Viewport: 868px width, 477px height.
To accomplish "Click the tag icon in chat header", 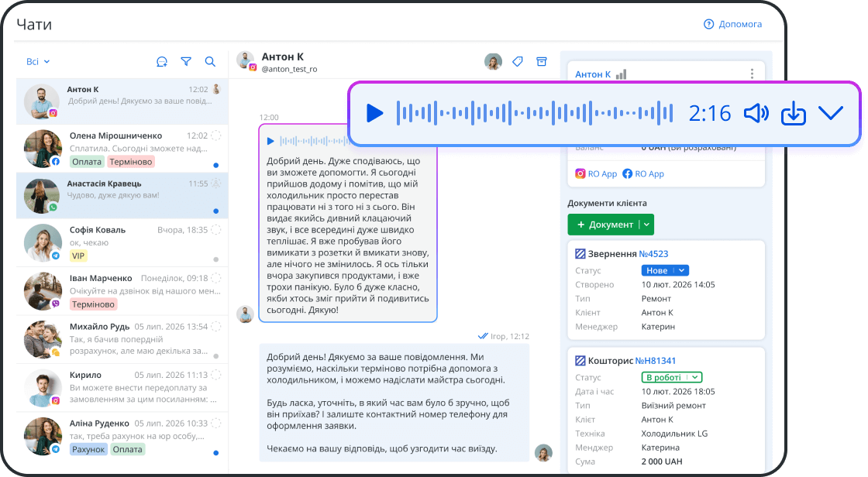I will click(x=517, y=61).
